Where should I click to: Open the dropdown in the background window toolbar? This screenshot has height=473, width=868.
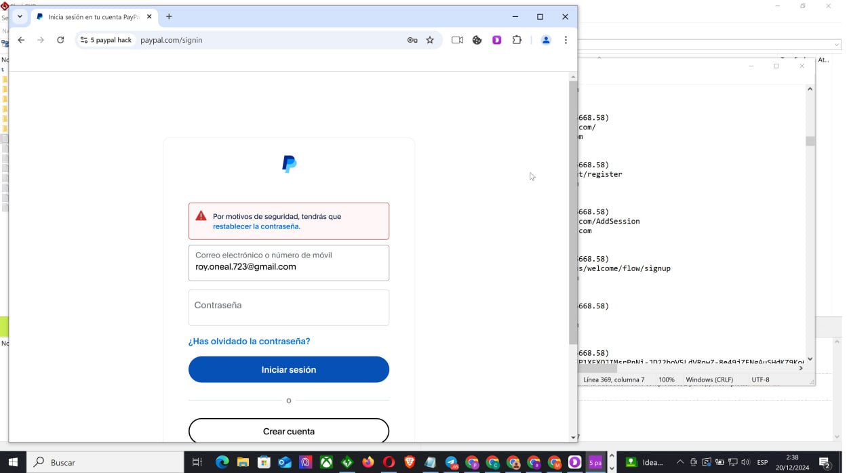pos(837,45)
